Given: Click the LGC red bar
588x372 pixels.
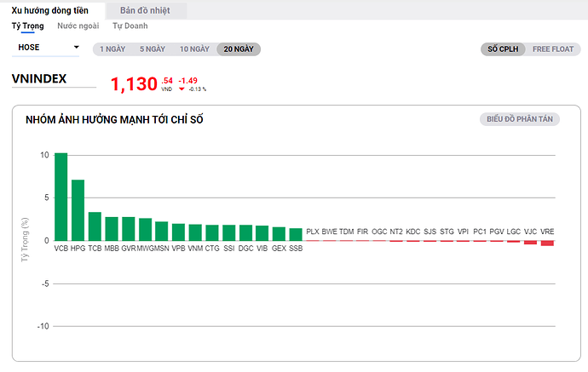Looking at the screenshot, I should [x=514, y=242].
